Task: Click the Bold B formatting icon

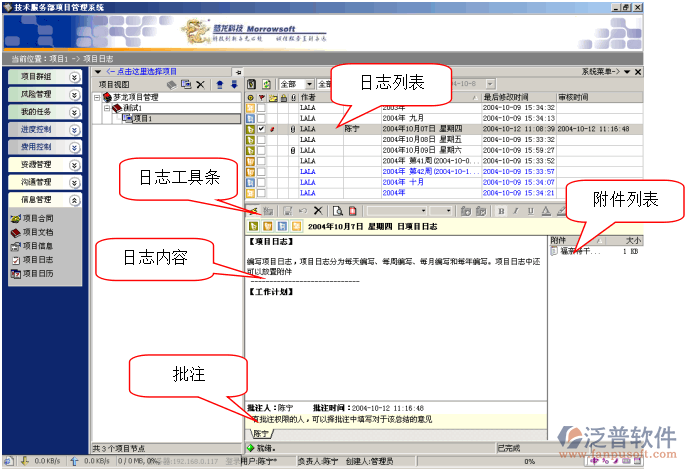Action: coord(501,211)
